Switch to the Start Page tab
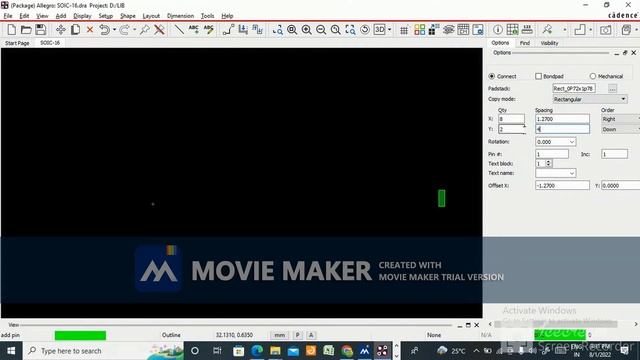The height and width of the screenshot is (360, 640). tap(17, 43)
